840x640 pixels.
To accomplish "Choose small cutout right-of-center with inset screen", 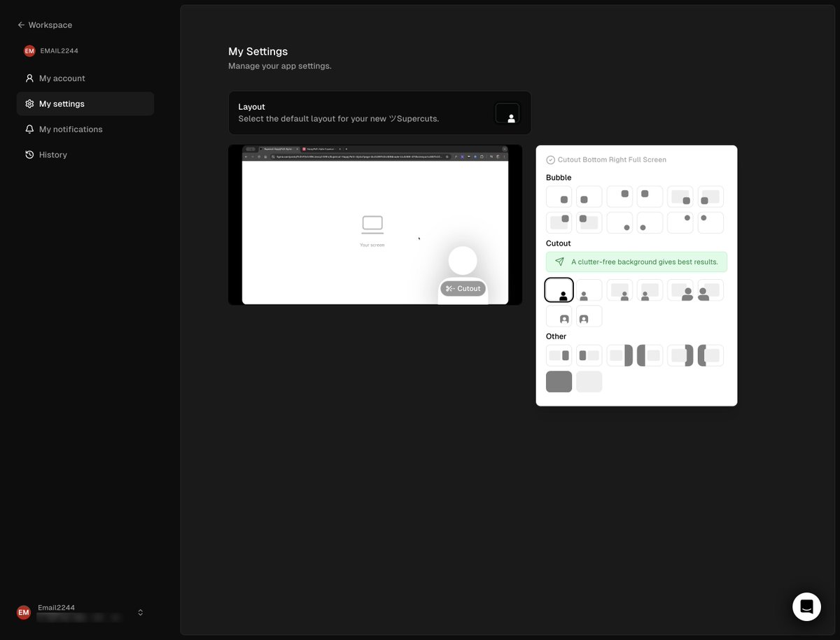I will click(x=619, y=290).
